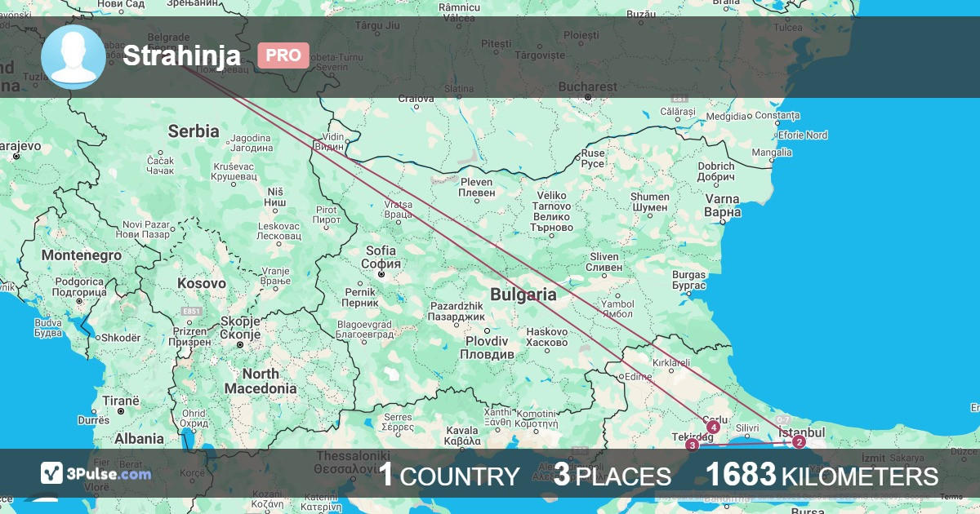Click the PRO badge next to Strahinja

(x=283, y=55)
